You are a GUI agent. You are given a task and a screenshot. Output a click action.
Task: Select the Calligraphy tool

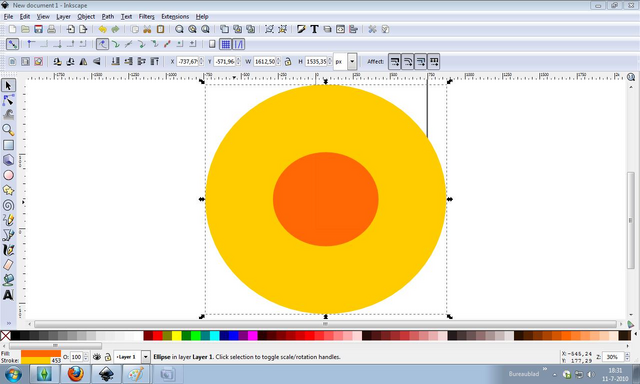(x=9, y=250)
